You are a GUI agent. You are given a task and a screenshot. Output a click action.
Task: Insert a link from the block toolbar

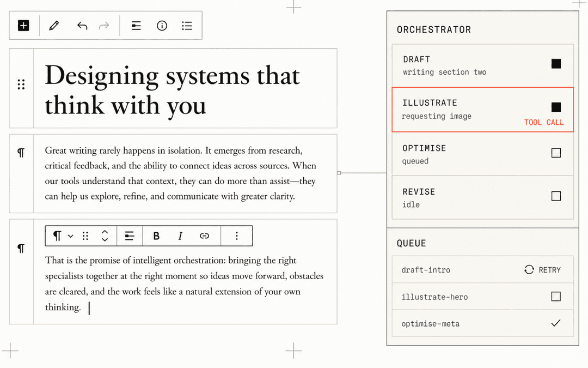click(x=204, y=236)
